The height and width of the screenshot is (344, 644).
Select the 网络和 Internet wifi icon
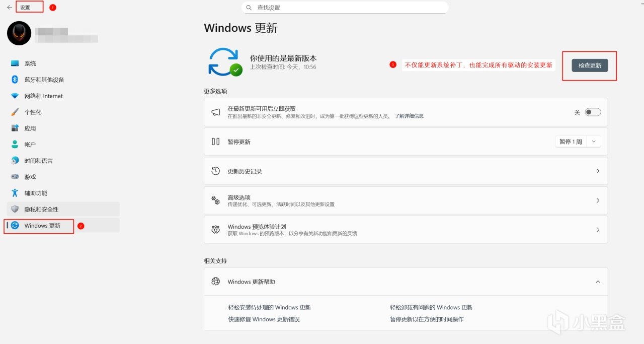tap(15, 96)
